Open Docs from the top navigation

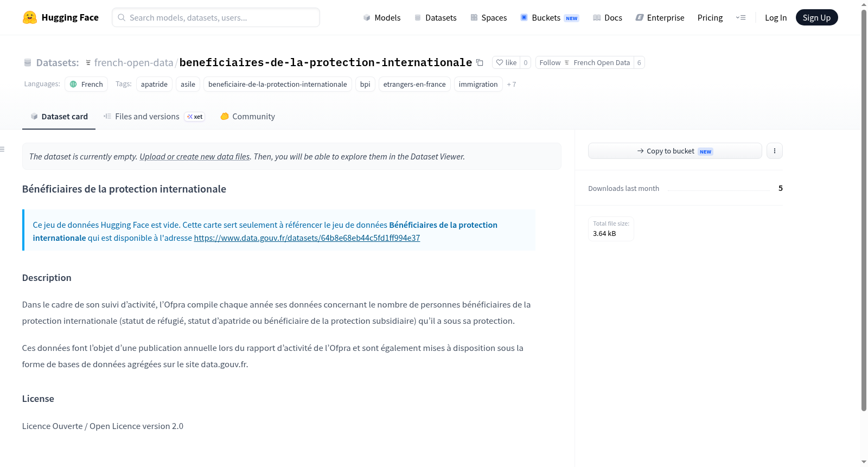(x=608, y=18)
